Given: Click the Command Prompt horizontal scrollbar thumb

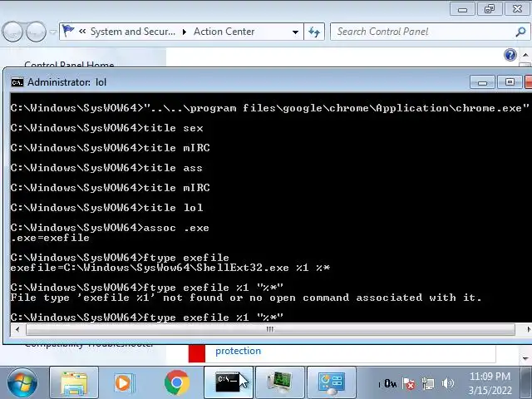Looking at the screenshot, I should [270, 329].
